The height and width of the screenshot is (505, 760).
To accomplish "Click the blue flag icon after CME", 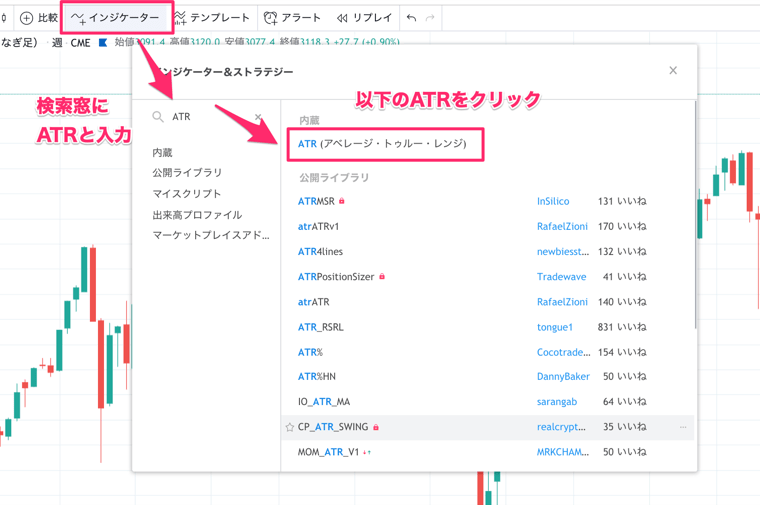I will click(x=103, y=43).
